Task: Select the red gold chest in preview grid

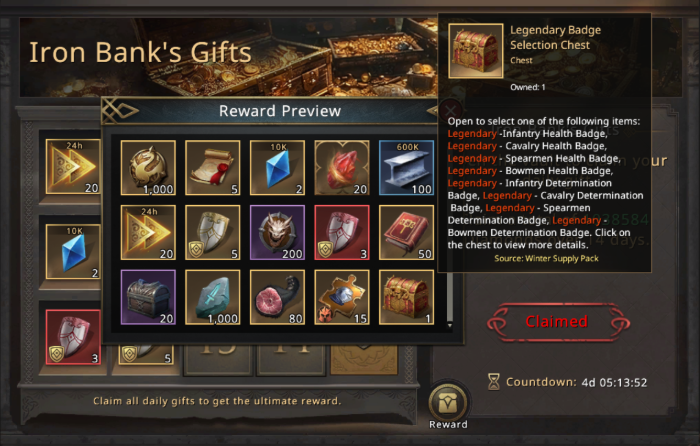Action: coord(406,297)
